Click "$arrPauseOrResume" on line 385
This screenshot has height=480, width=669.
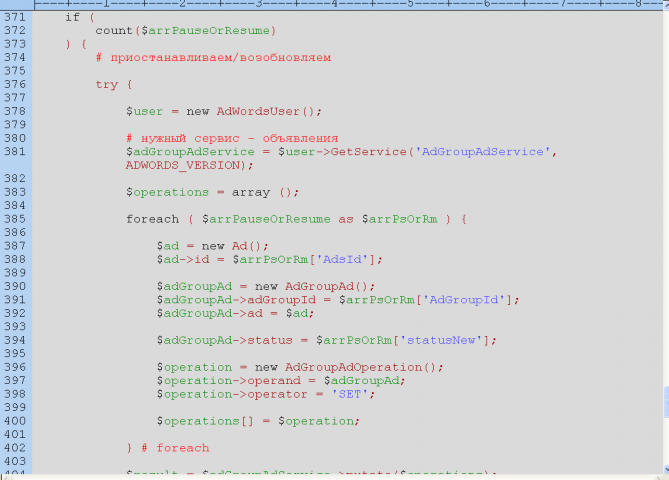pos(266,219)
